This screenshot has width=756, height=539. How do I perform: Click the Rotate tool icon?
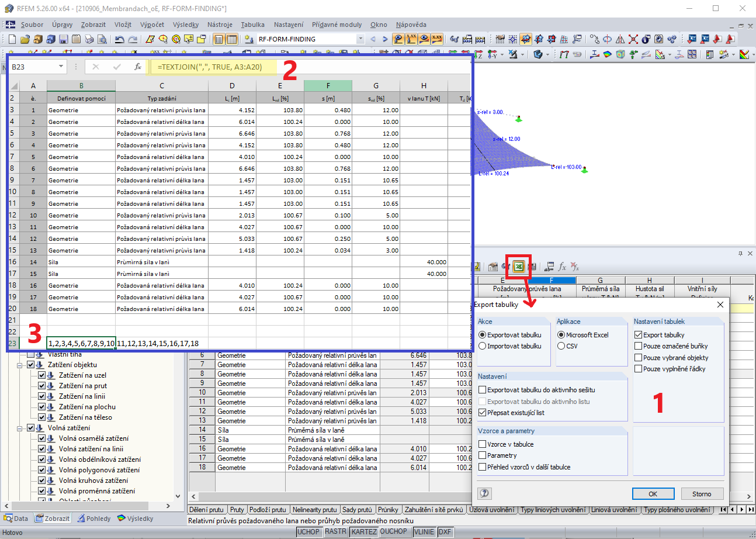point(608,39)
